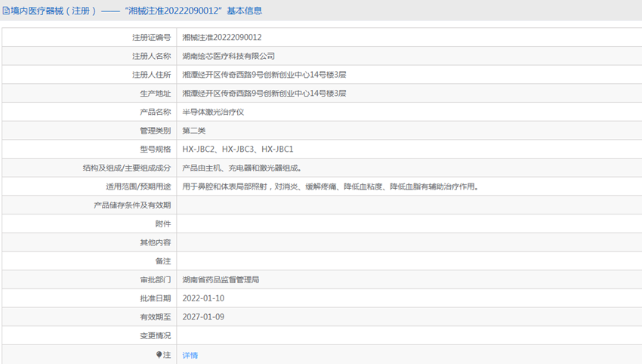Viewport: 642px width, 364px height.
Task: Click the pin icon next to 注
Action: [x=159, y=355]
